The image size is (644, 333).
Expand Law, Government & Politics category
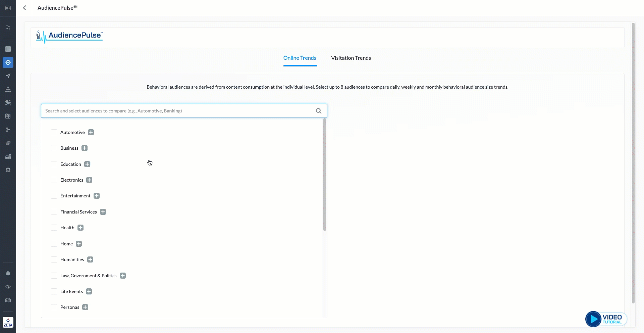coord(123,276)
